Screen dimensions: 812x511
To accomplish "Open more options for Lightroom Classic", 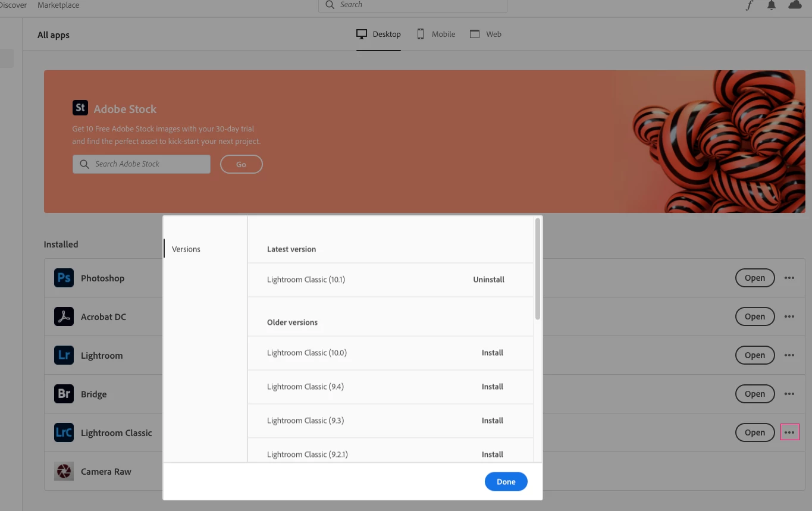I will coord(789,432).
